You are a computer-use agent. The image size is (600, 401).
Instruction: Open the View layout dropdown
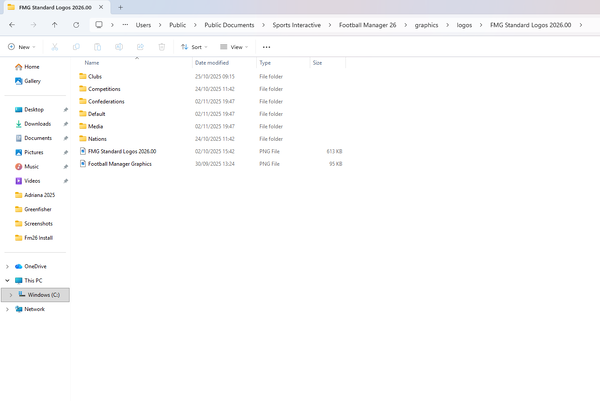pos(234,47)
